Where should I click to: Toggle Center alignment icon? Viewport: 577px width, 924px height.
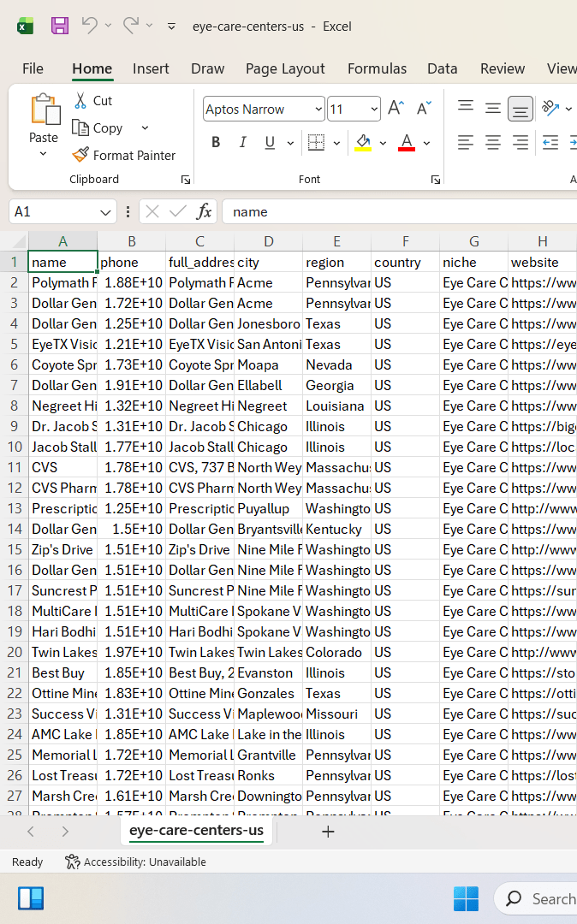tap(493, 143)
